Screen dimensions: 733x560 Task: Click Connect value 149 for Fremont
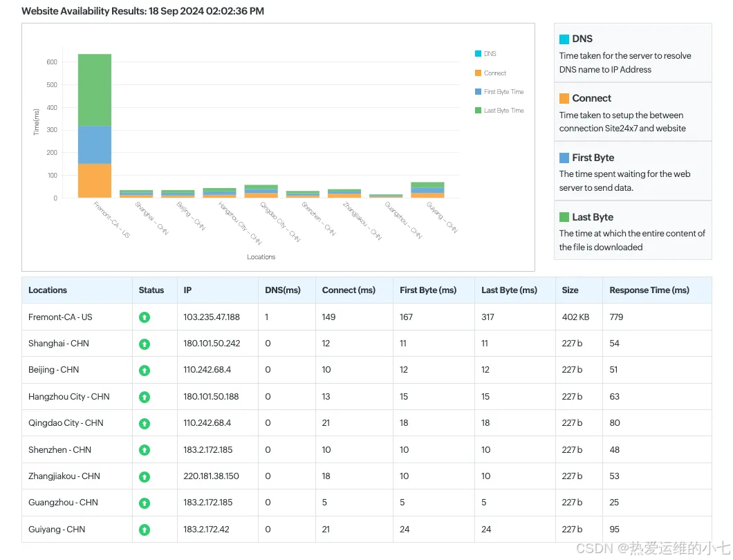tap(328, 317)
